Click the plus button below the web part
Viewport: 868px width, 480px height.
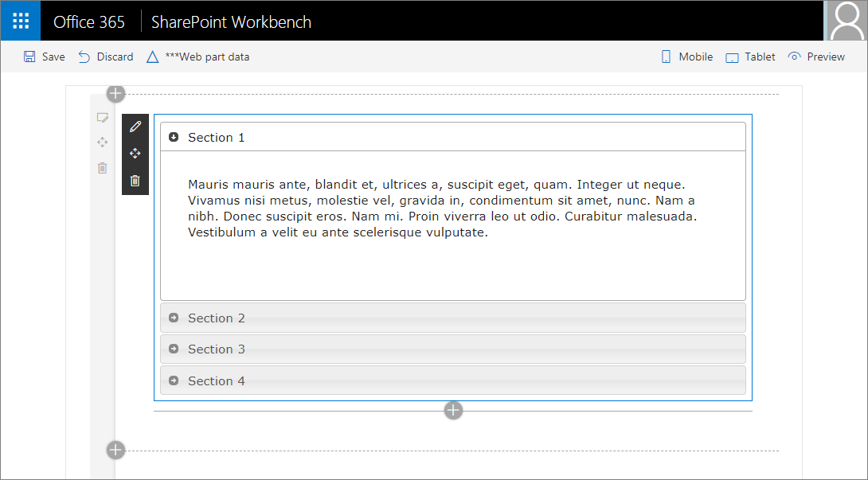pyautogui.click(x=453, y=410)
